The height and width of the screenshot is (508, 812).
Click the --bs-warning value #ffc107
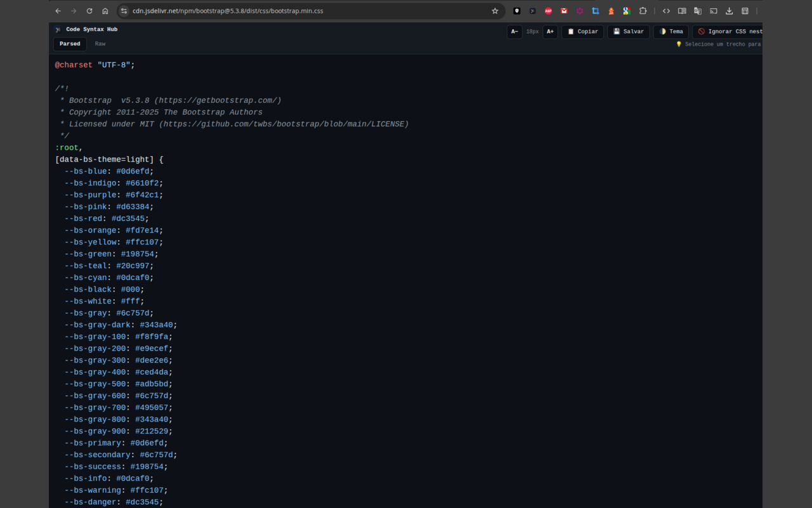tap(147, 490)
